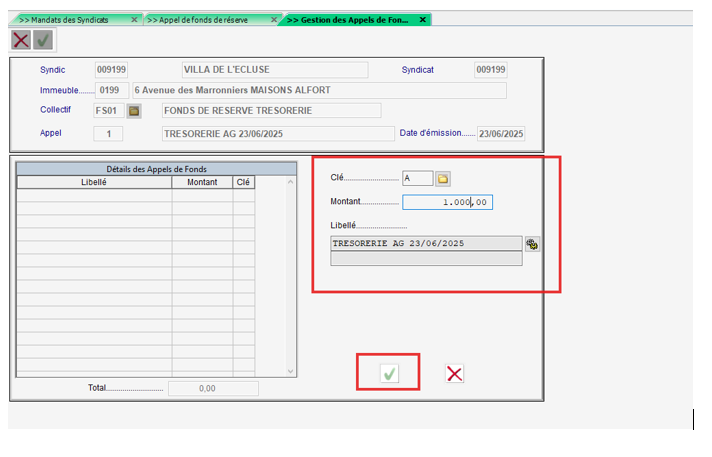Click the empty second Libellé line field
Viewport: 712px width, 457px height.
pyautogui.click(x=425, y=259)
